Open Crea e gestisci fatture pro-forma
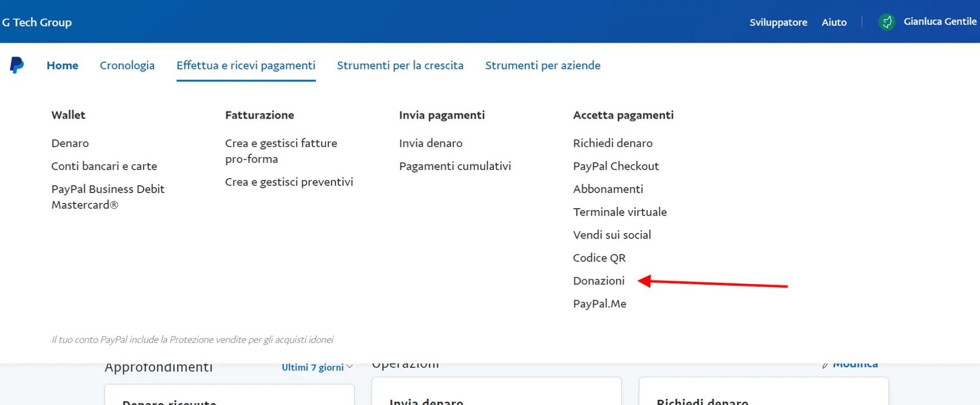 pyautogui.click(x=281, y=151)
